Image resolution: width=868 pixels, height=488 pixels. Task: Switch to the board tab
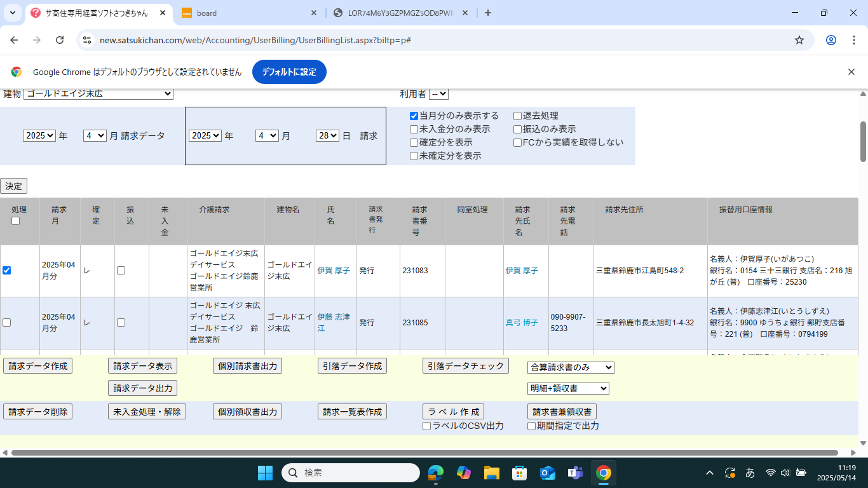pos(248,13)
